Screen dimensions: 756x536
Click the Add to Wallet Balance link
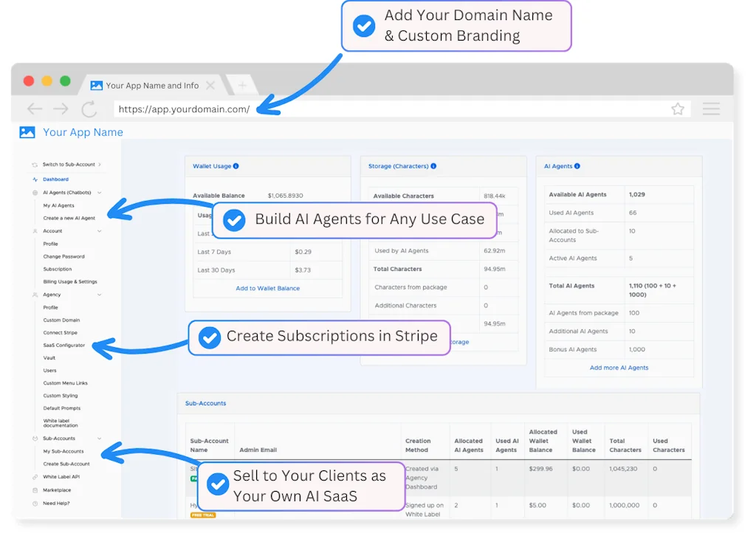pyautogui.click(x=267, y=288)
